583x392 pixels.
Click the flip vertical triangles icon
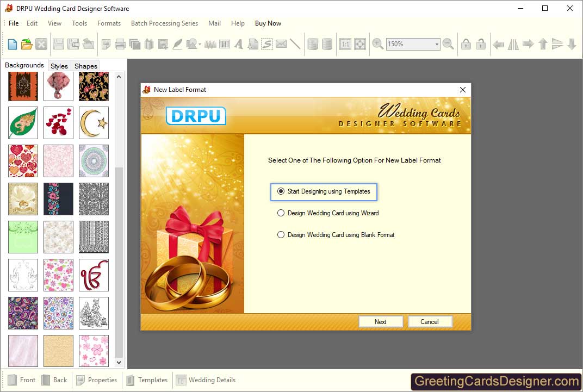tap(557, 44)
